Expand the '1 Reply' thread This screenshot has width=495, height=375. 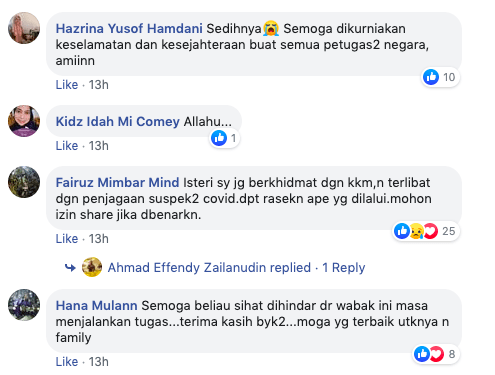click(344, 267)
